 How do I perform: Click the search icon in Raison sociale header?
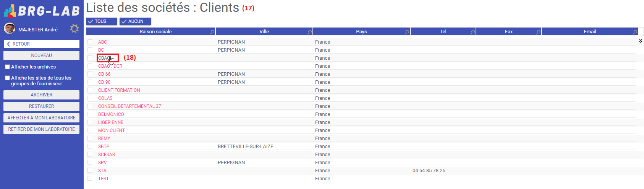click(x=212, y=32)
